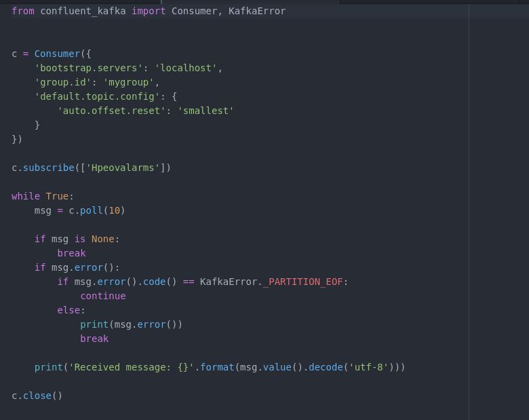This screenshot has width=529, height=420.
Task: Click the 'from' keyword on first line
Action: [x=23, y=11]
